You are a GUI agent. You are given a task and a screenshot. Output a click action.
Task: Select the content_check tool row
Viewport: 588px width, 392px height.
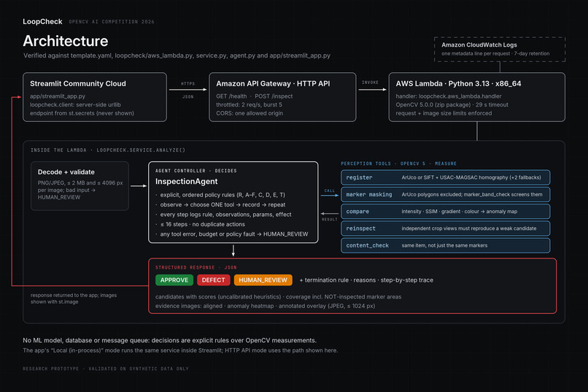pyautogui.click(x=445, y=245)
